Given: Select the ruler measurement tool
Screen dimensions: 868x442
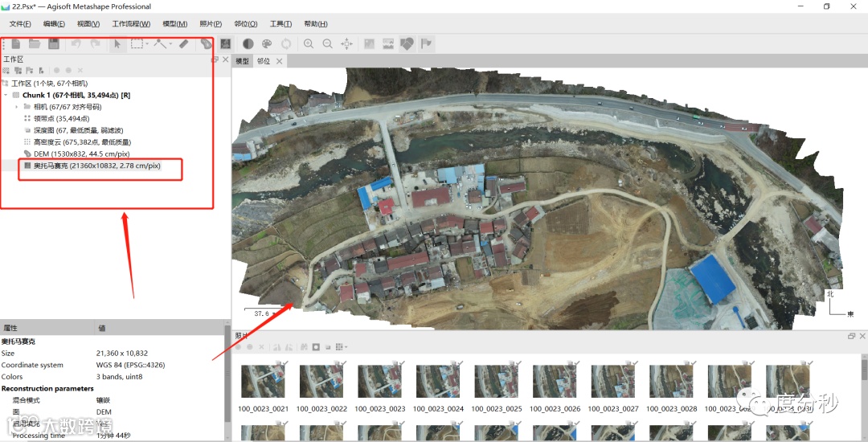Looking at the screenshot, I should pos(184,43).
